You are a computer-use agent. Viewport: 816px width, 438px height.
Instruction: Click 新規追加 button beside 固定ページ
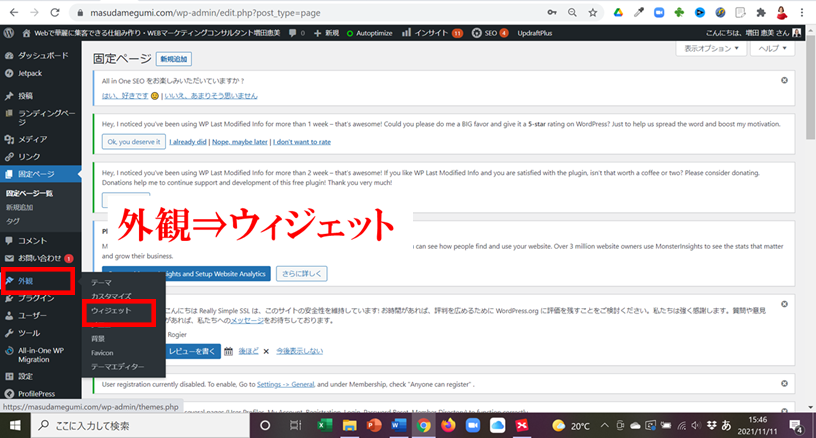coord(174,59)
